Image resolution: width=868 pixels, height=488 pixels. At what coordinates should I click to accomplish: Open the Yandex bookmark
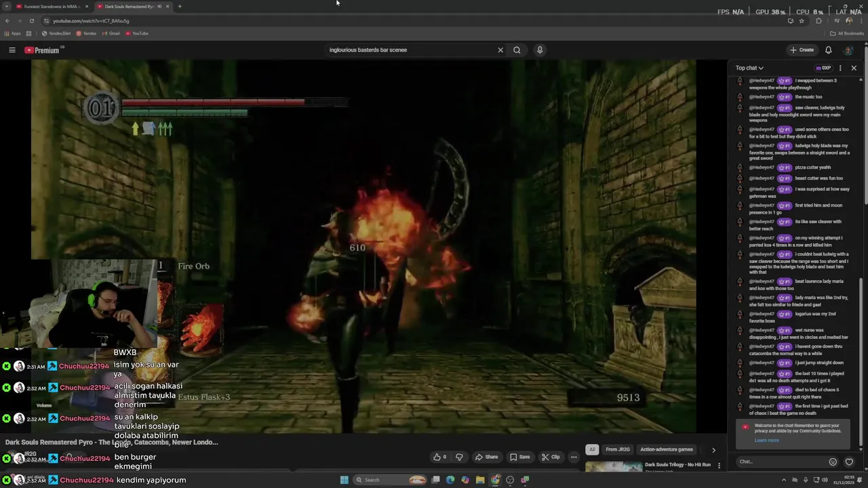pos(86,33)
